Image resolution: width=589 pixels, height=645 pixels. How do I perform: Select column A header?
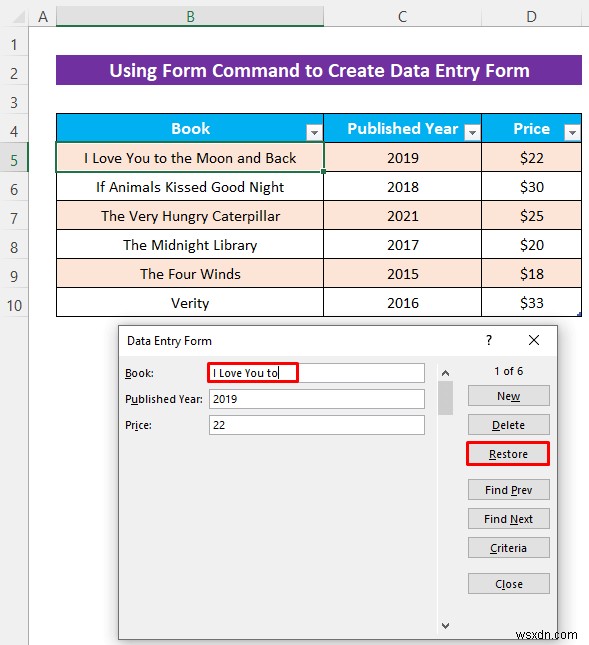(x=42, y=17)
